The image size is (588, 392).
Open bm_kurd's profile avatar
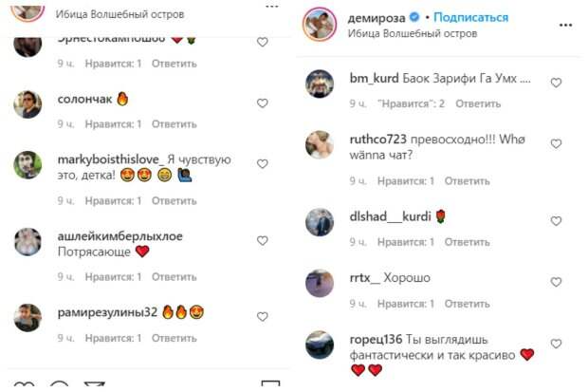(319, 84)
